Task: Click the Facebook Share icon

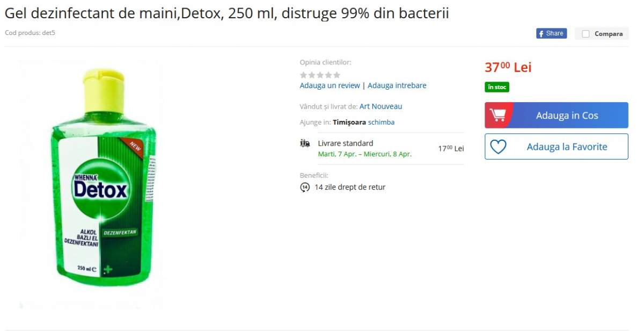Action: click(x=541, y=33)
